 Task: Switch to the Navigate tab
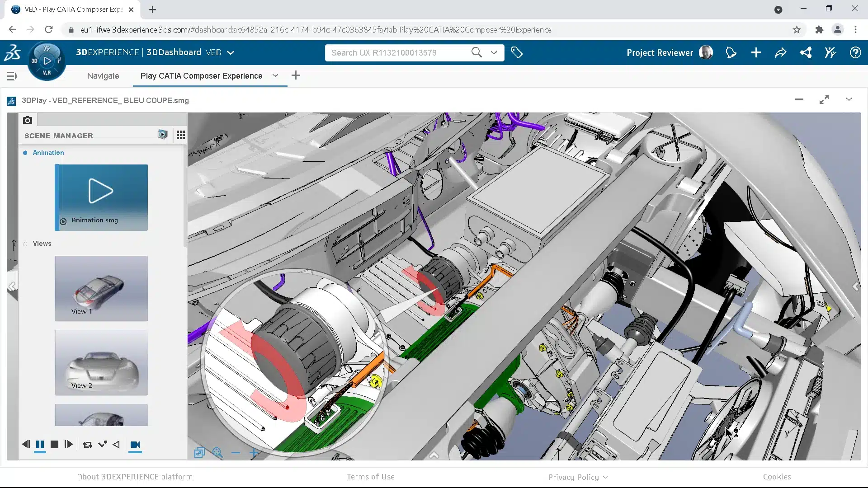coord(103,76)
